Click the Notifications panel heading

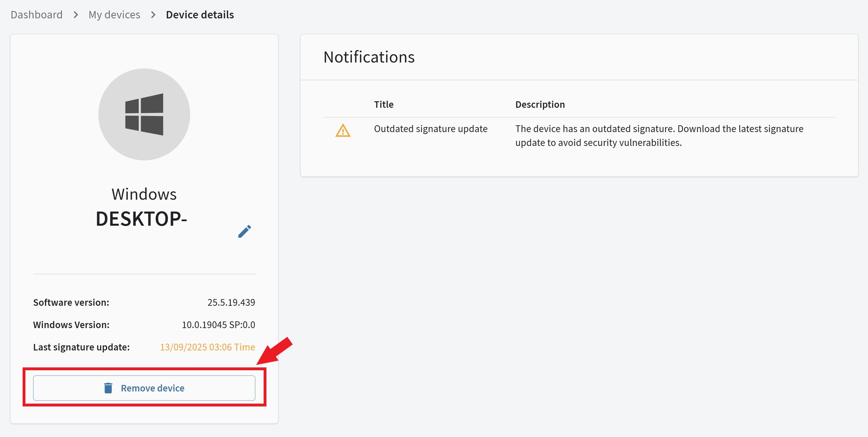pos(369,57)
